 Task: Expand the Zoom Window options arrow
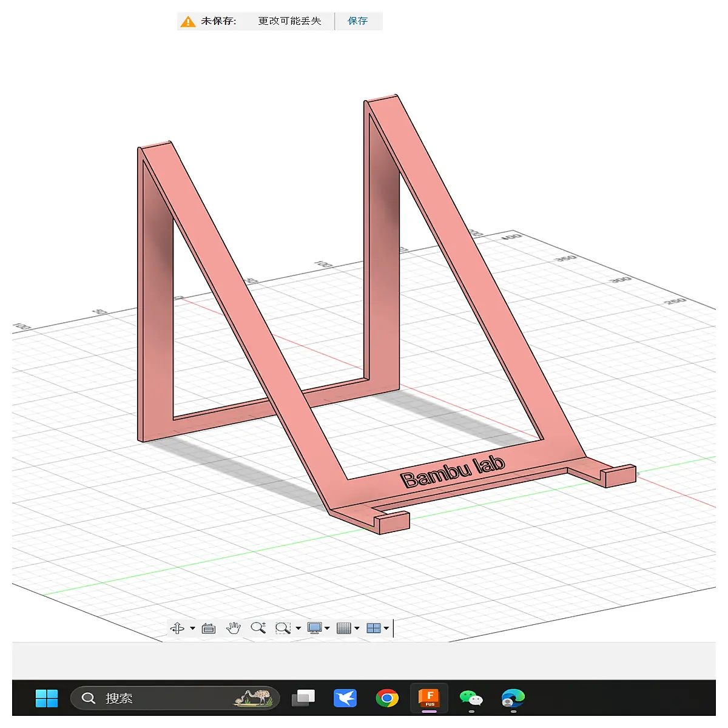tap(298, 628)
